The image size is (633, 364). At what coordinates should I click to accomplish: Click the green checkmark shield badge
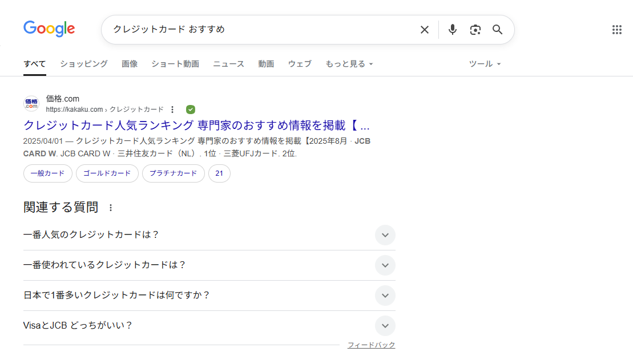pyautogui.click(x=191, y=110)
